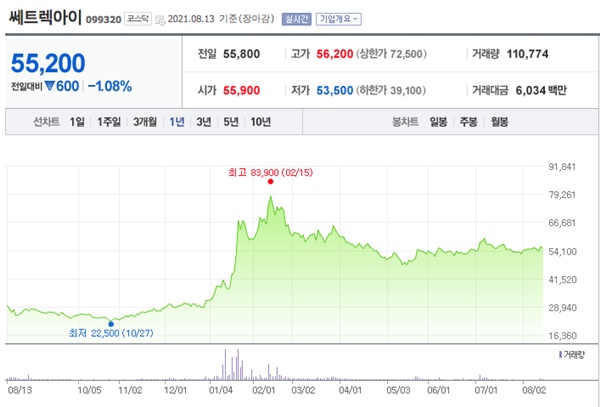Click the 거래대금 value 6,034 백만
Viewport: 600px width, 407px height.
(x=541, y=91)
